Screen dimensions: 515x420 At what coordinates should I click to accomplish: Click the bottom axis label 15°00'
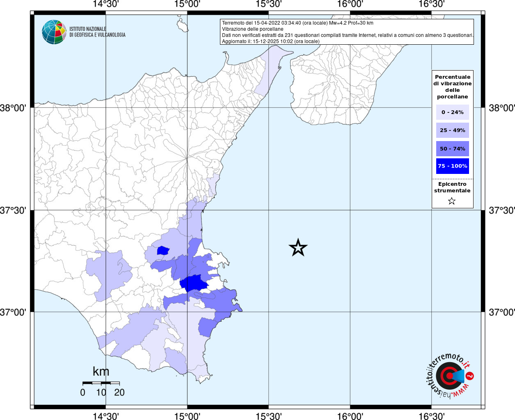(187, 416)
